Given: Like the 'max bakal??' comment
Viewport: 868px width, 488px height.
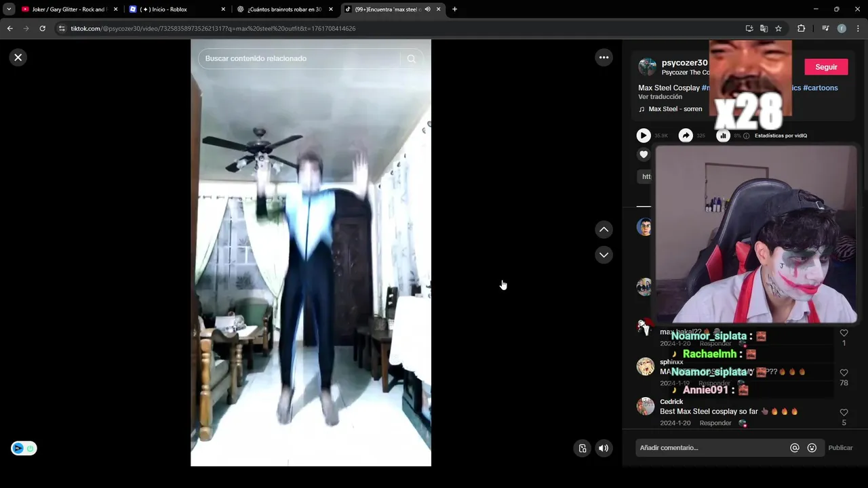Looking at the screenshot, I should [844, 333].
